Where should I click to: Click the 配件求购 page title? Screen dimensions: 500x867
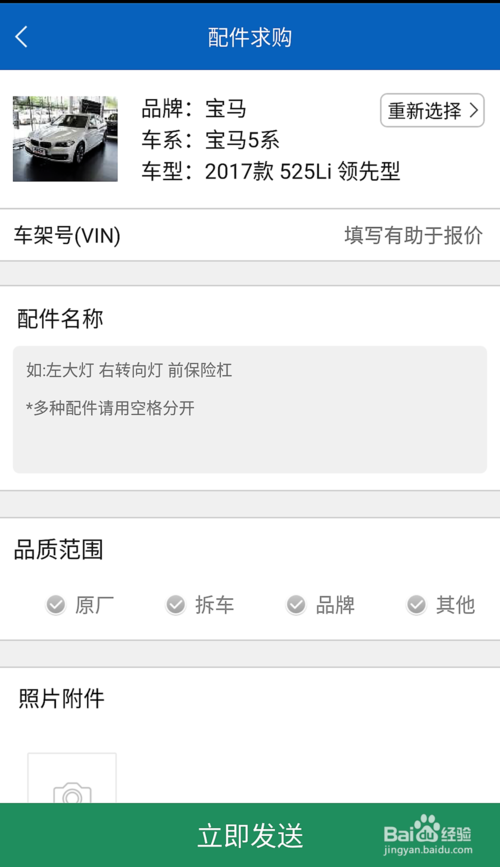(x=250, y=37)
